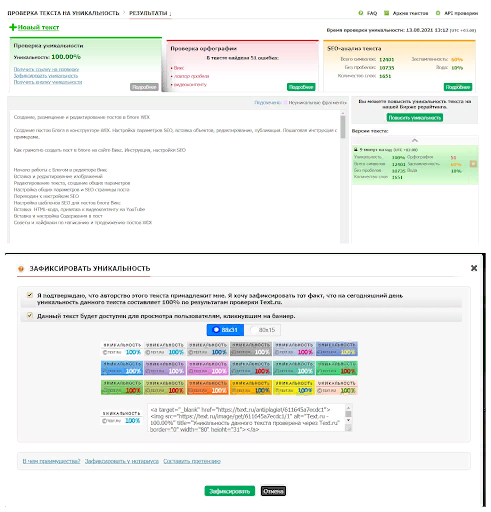The height and width of the screenshot is (512, 491).
Task: Click the Повысить уникальность button
Action: coord(415,118)
